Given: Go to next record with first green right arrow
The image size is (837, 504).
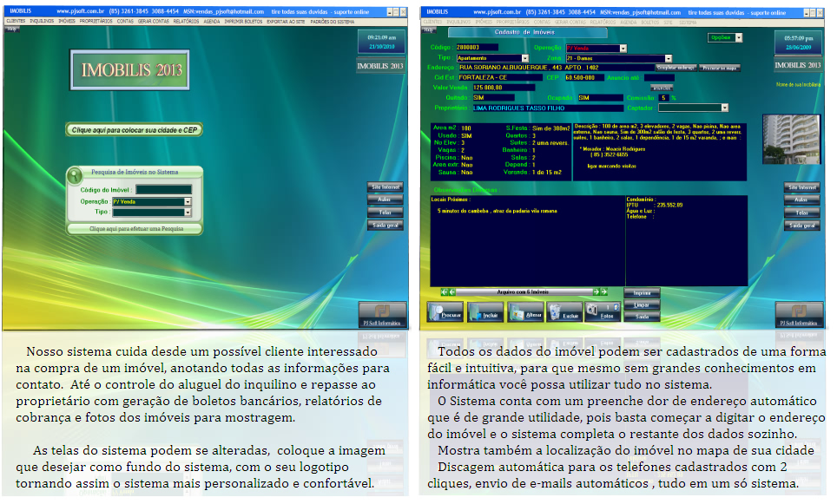Looking at the screenshot, I should pyautogui.click(x=596, y=291).
